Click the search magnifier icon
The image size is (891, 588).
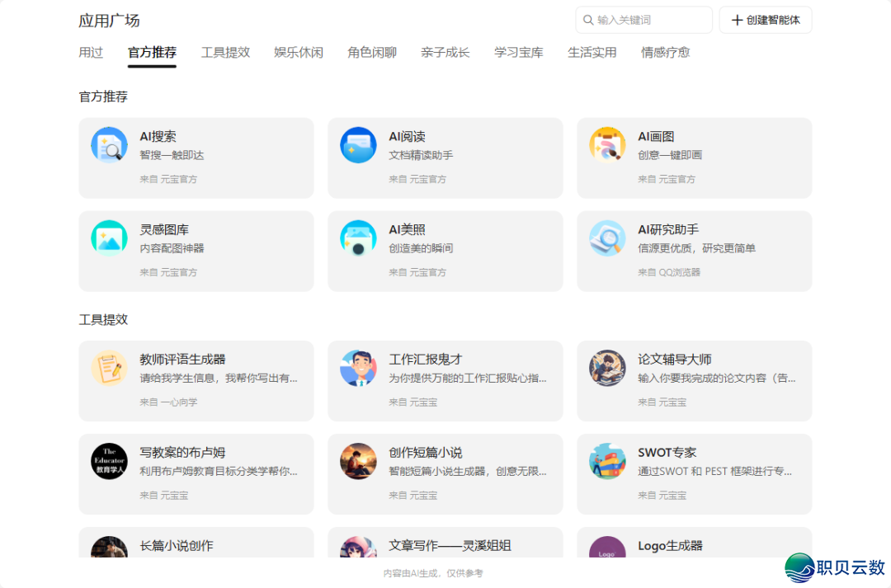click(588, 21)
